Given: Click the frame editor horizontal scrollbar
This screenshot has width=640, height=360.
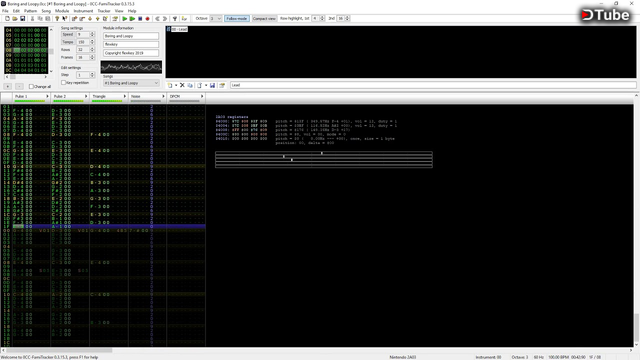Looking at the screenshot, I should click(x=26, y=77).
